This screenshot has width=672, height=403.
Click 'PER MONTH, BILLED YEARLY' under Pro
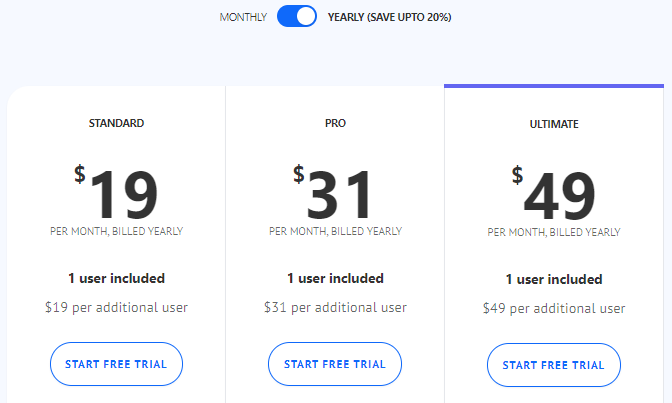coord(335,231)
